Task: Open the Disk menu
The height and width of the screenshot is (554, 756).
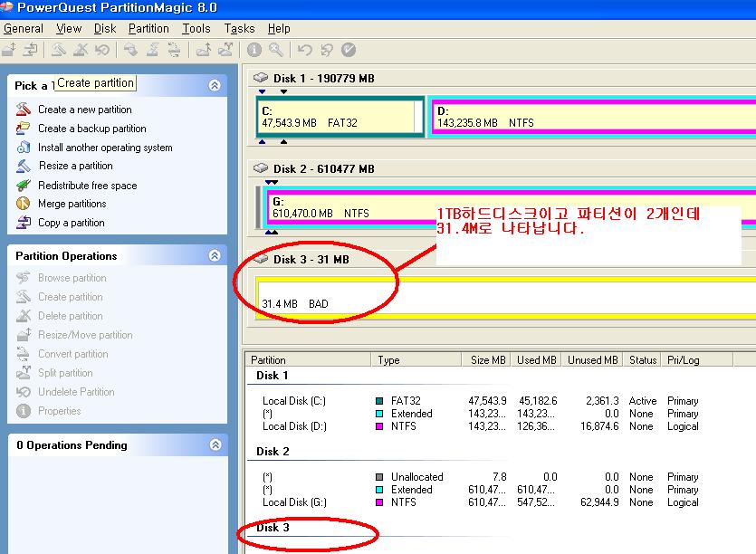Action: (x=105, y=28)
